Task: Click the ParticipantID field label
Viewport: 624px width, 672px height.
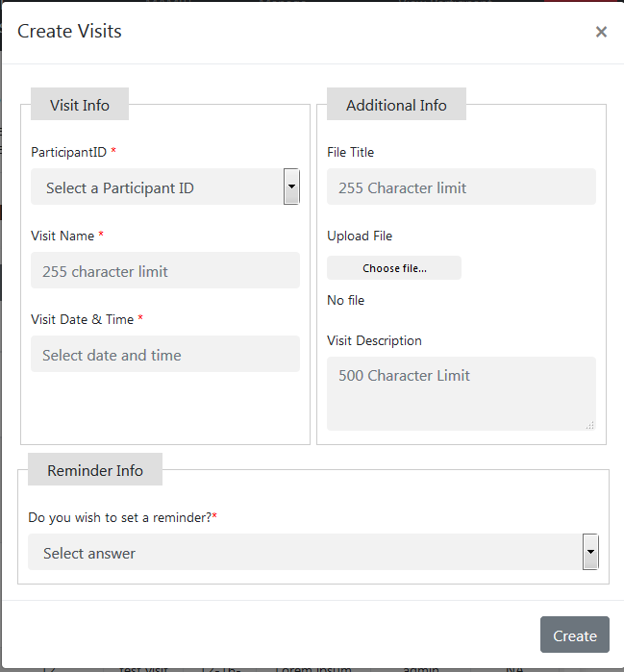Action: coord(69,152)
